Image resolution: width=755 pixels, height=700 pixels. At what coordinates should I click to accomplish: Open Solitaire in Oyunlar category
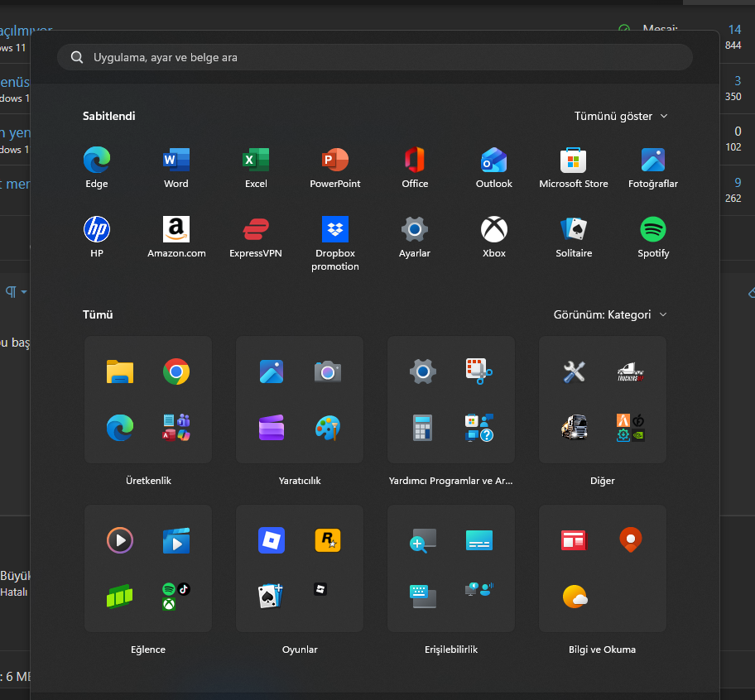pos(271,597)
